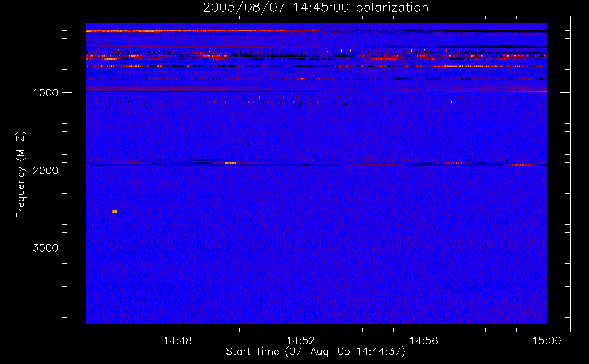
Task: Click the 14:48 time axis label
Action: pyautogui.click(x=178, y=341)
